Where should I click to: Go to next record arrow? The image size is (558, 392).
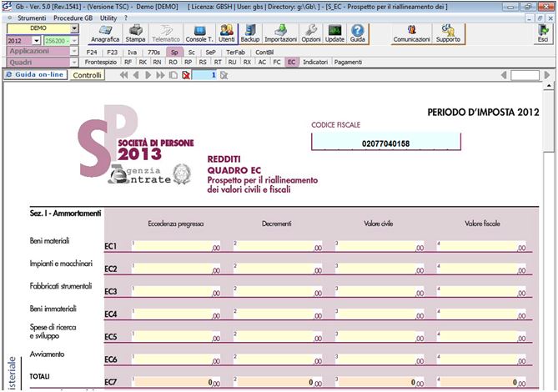point(148,75)
